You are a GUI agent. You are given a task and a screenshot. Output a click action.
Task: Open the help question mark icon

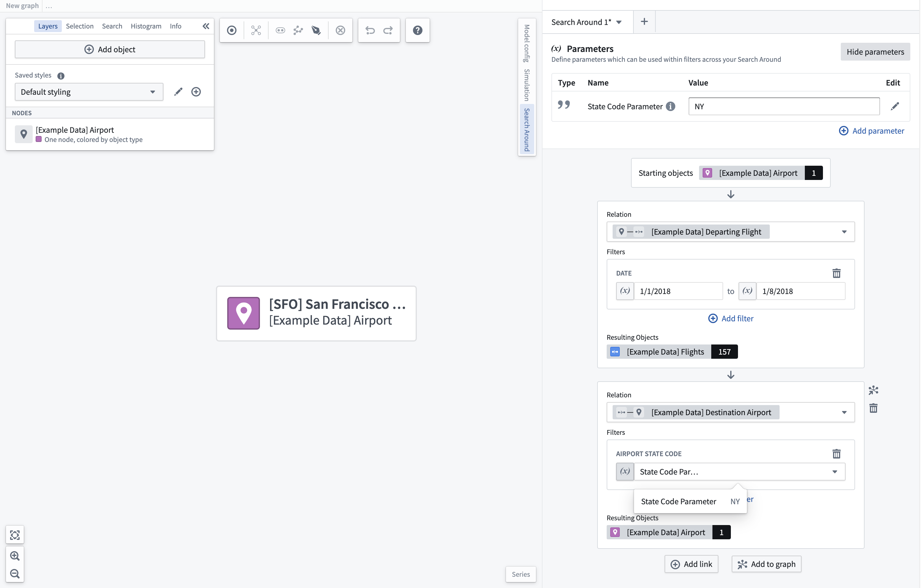coord(417,30)
